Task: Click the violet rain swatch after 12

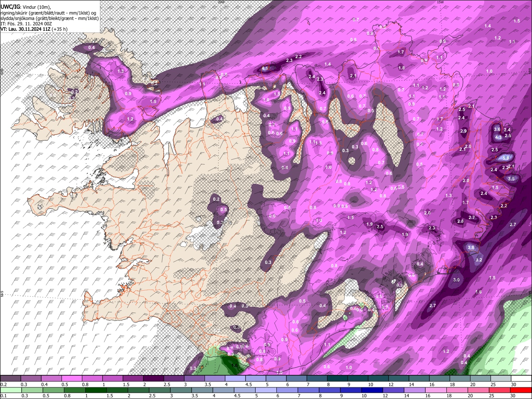Action: (x=393, y=390)
